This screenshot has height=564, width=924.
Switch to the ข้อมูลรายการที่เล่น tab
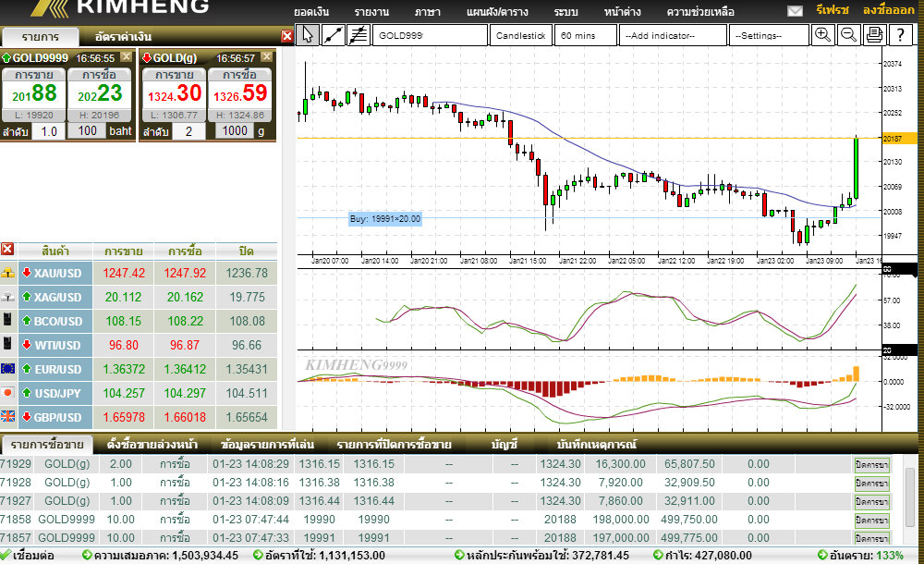267,444
